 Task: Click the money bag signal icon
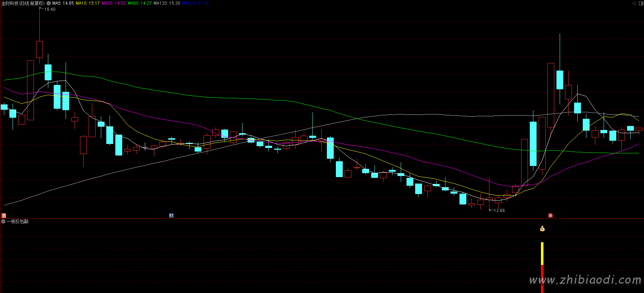[542, 229]
